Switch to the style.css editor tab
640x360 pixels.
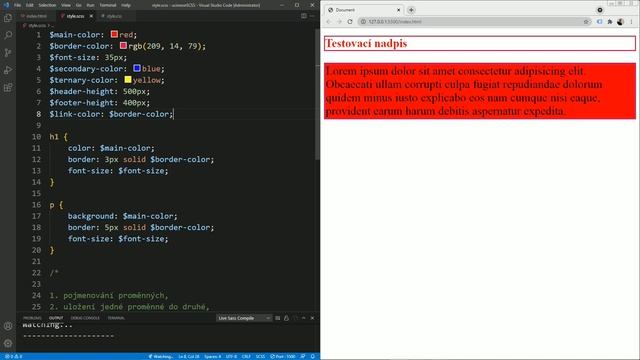pyautogui.click(x=114, y=16)
